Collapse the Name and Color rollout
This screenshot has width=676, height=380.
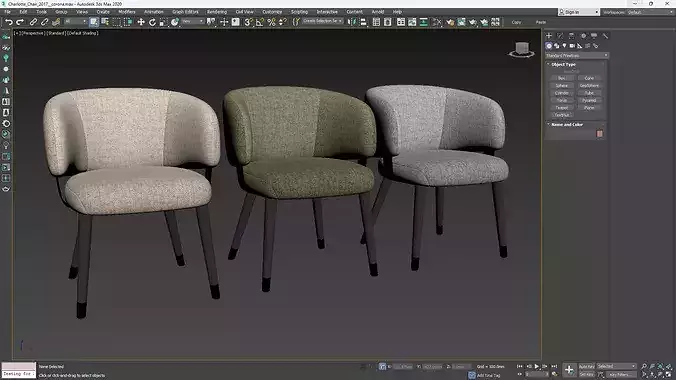tap(567, 124)
